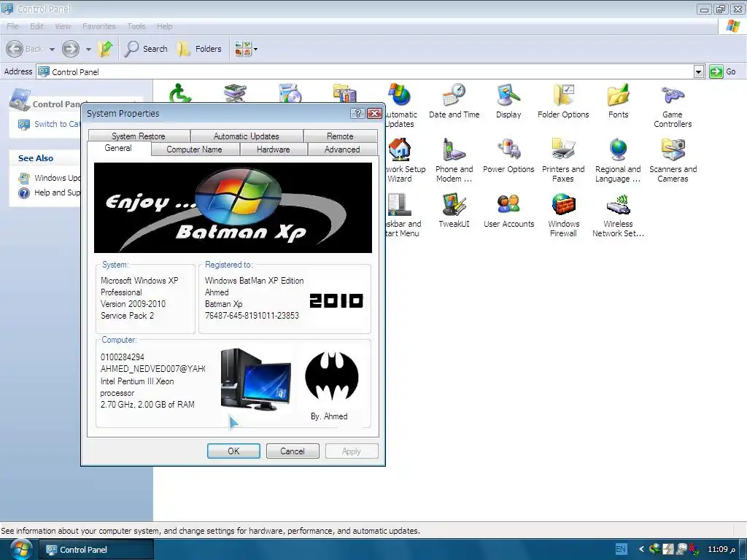Open Display settings icon
This screenshot has width=747, height=560.
[508, 101]
